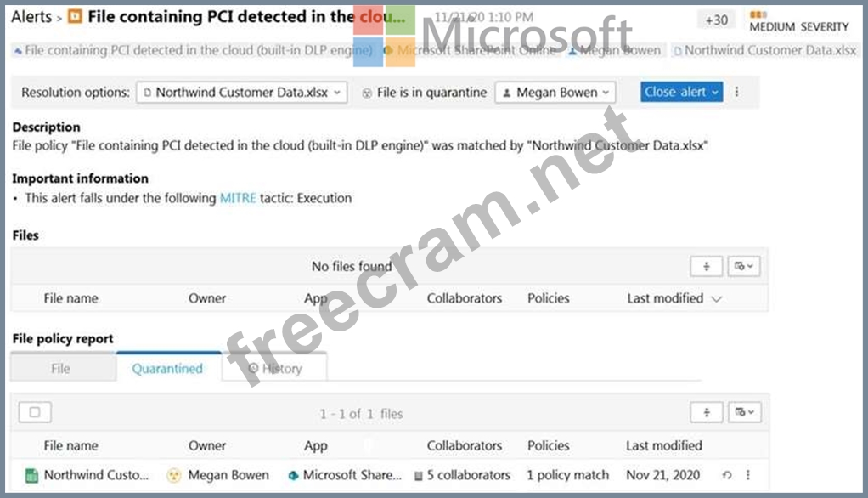This screenshot has width=868, height=498.
Task: Click export icon in quarantined table toolbar
Action: [707, 412]
